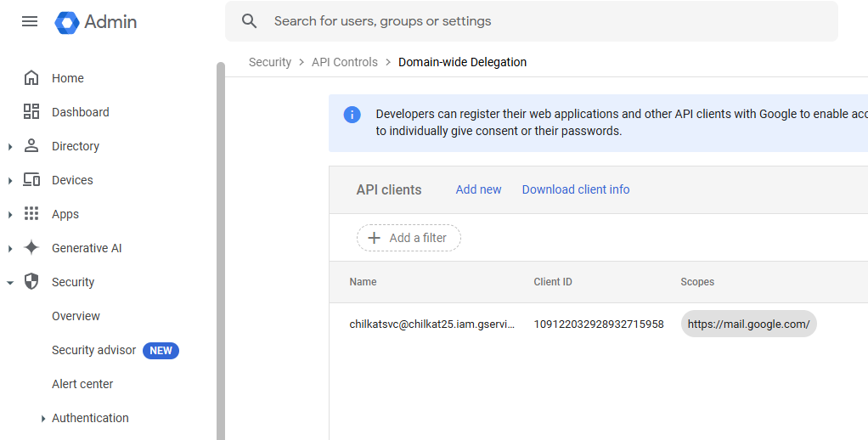Screen dimensions: 868x440
Task: Expand the Directory section arrow
Action: [x=10, y=147]
